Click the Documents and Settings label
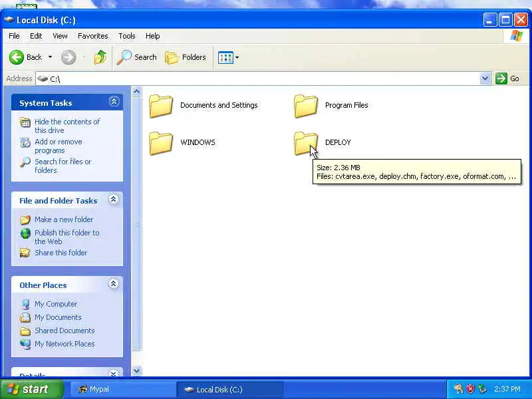Image resolution: width=532 pixels, height=399 pixels. click(x=219, y=105)
